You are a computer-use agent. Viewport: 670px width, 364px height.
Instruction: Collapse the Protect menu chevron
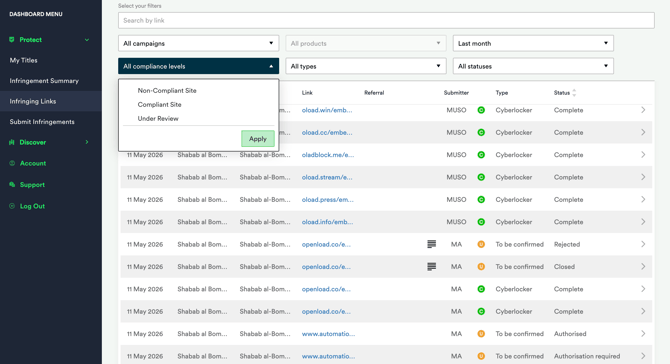pyautogui.click(x=87, y=40)
